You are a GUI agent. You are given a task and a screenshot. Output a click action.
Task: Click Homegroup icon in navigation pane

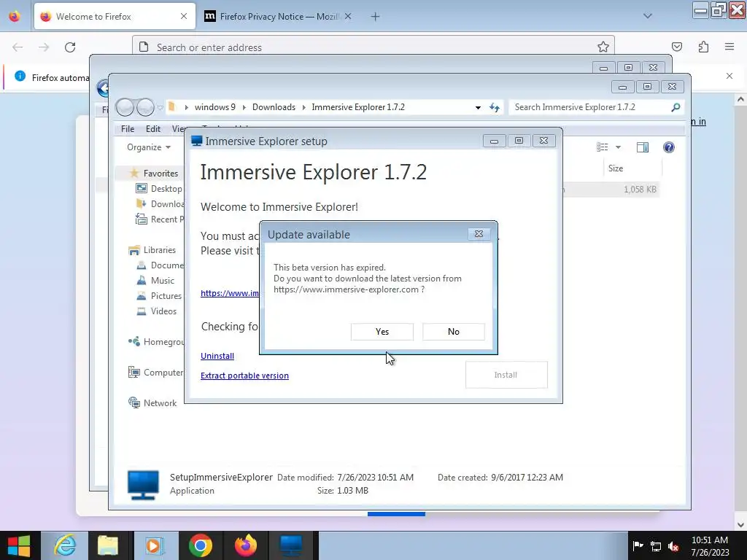tap(134, 341)
